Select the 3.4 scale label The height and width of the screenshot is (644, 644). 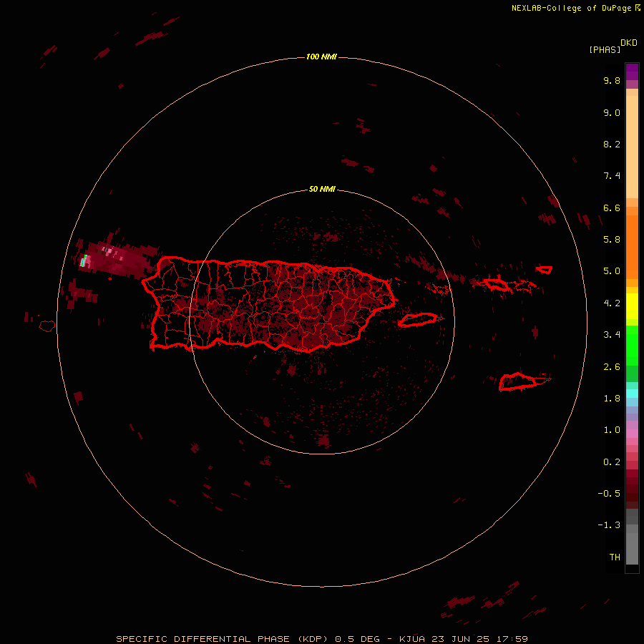(x=612, y=335)
